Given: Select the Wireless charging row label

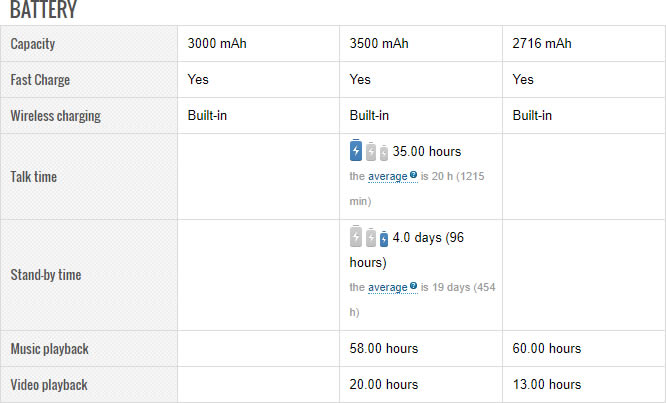Looking at the screenshot, I should pos(55,116).
